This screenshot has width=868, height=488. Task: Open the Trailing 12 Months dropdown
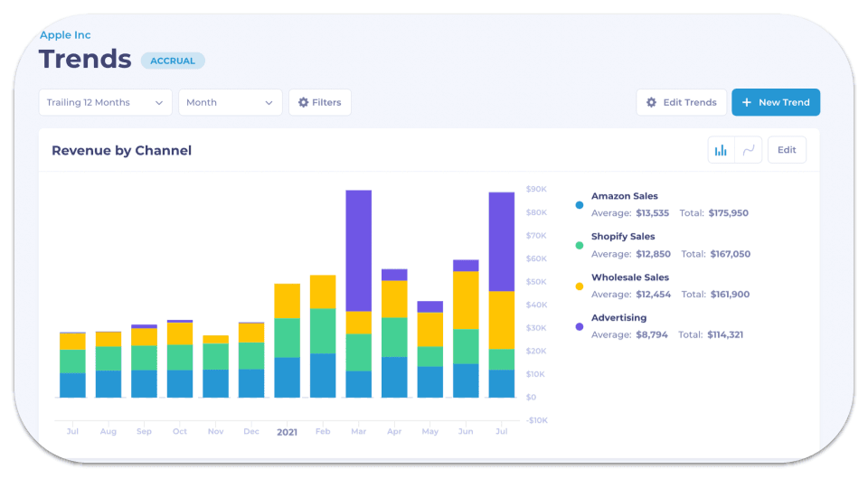tap(105, 102)
